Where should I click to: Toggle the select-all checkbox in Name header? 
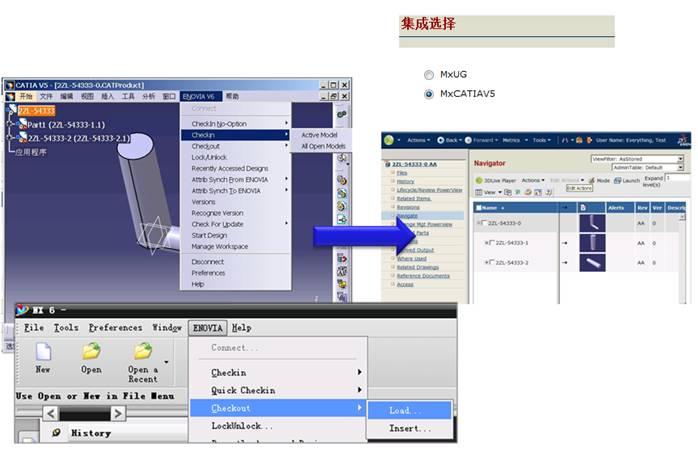[479, 208]
